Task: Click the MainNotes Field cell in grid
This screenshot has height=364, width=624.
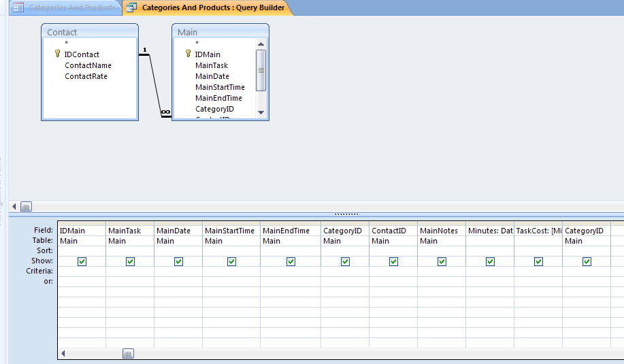Action: [x=442, y=231]
